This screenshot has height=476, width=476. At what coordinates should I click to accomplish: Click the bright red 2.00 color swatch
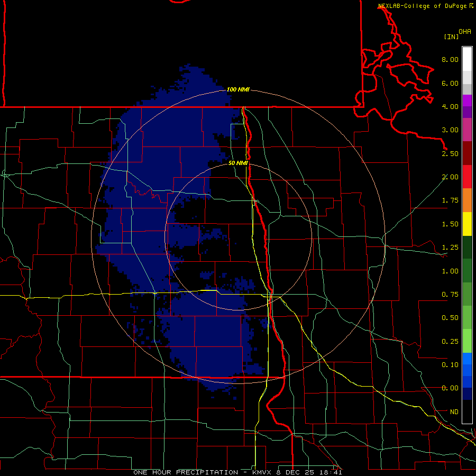point(467,177)
